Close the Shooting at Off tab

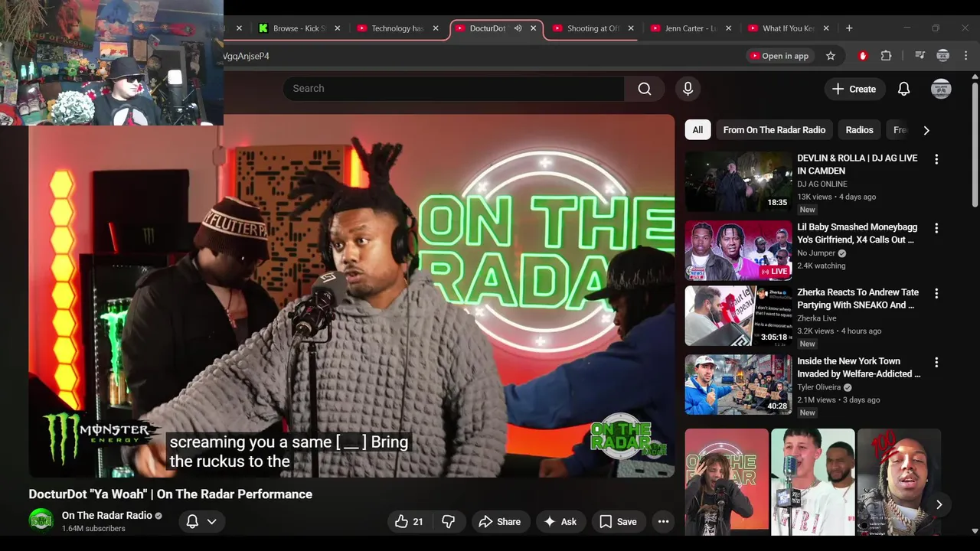click(x=631, y=28)
